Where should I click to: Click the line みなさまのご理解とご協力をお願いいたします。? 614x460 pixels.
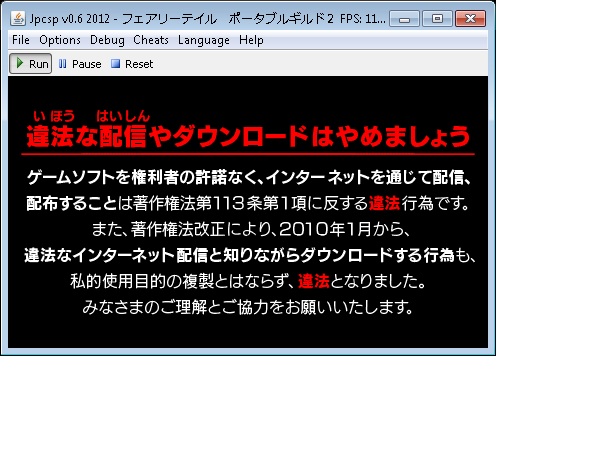[247, 307]
